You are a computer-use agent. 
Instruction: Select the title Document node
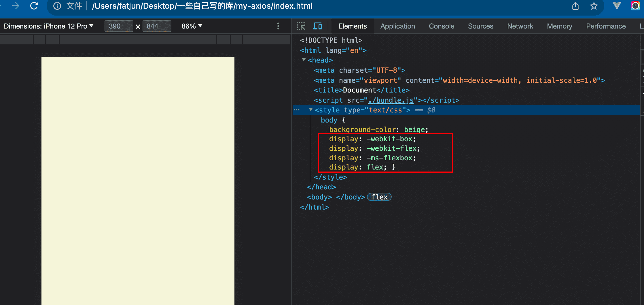coord(361,90)
